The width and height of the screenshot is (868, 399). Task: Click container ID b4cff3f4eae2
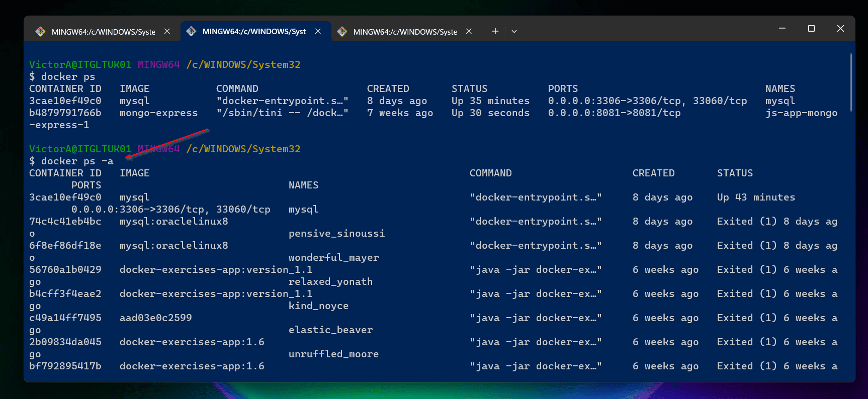click(x=65, y=294)
